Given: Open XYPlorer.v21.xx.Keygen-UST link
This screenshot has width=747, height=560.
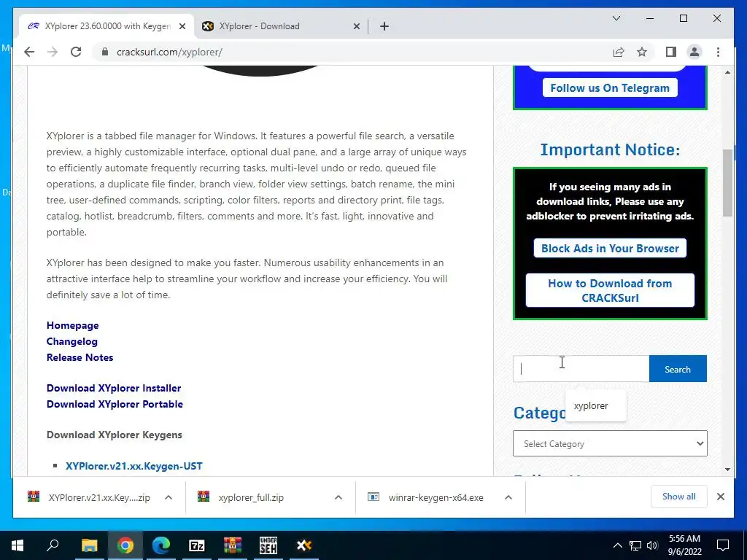Looking at the screenshot, I should point(134,466).
